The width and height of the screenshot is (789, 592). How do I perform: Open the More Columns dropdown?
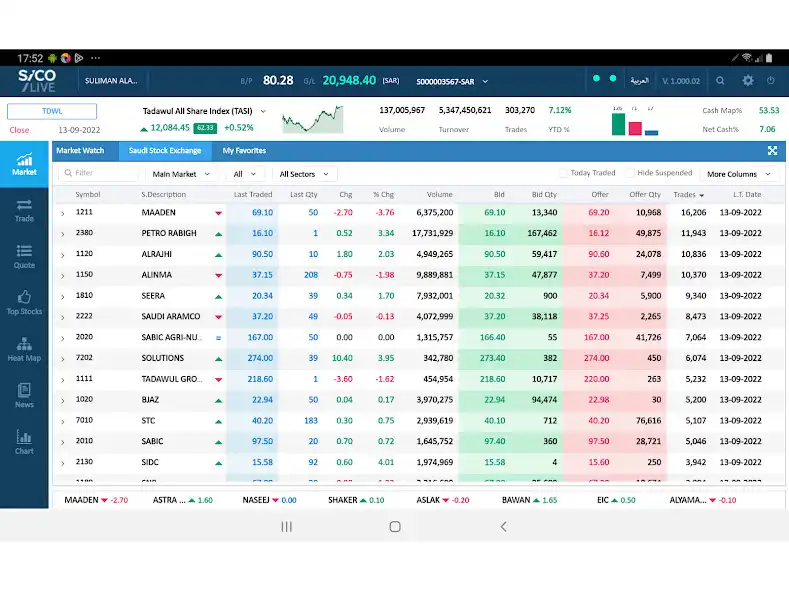[x=738, y=174]
